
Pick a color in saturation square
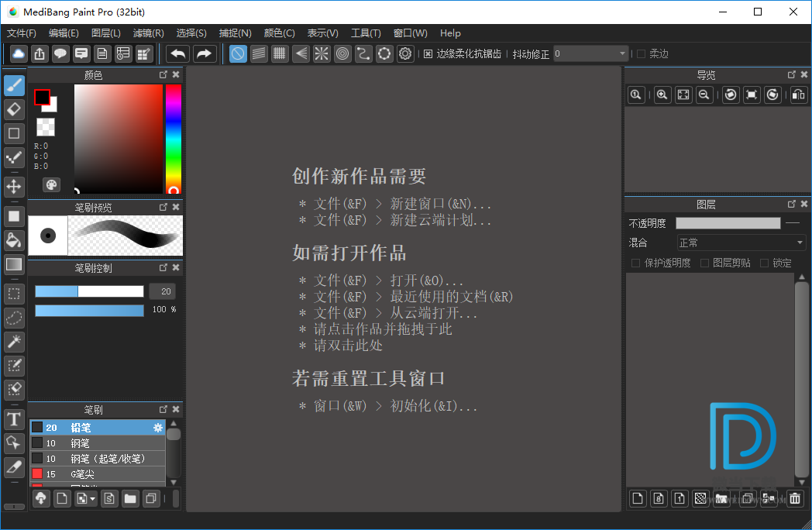tap(119, 139)
